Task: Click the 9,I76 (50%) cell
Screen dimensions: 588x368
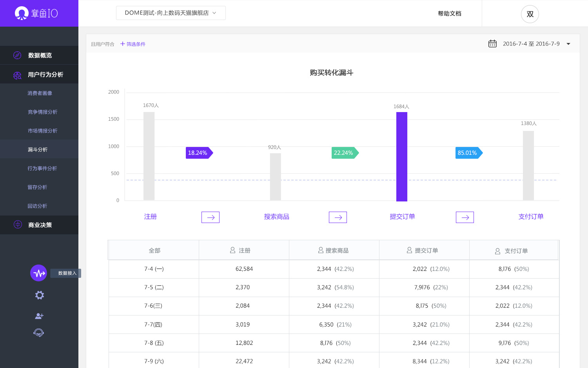Action: pos(514,343)
